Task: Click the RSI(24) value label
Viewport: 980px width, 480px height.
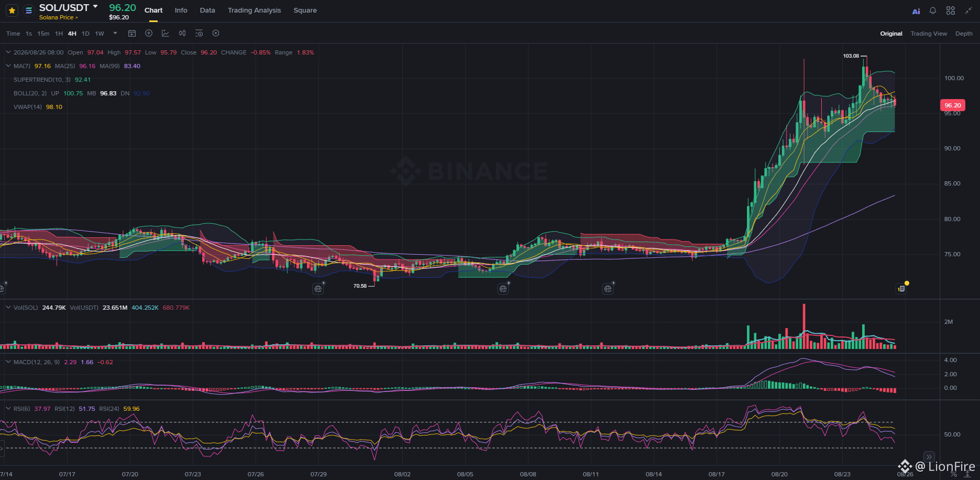Action: pyautogui.click(x=109, y=409)
